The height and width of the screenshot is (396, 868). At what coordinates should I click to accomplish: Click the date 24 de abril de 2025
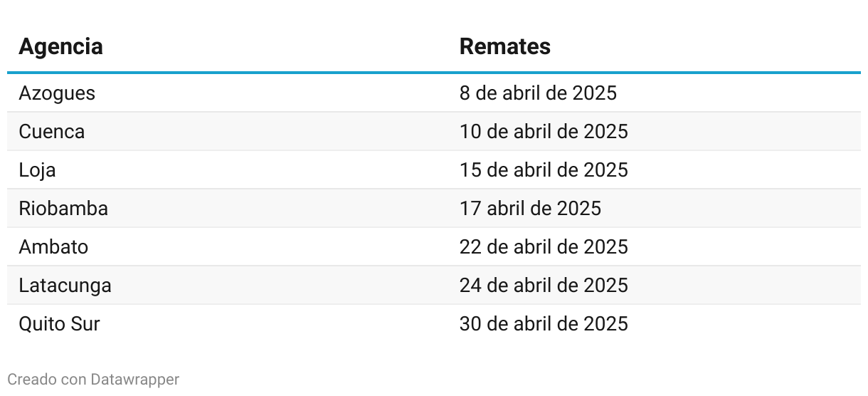[x=544, y=286]
